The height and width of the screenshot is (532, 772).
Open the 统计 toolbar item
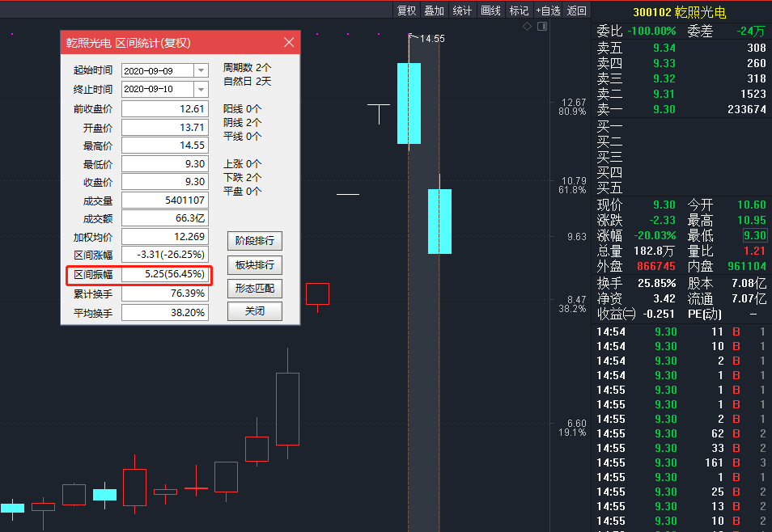[x=462, y=11]
